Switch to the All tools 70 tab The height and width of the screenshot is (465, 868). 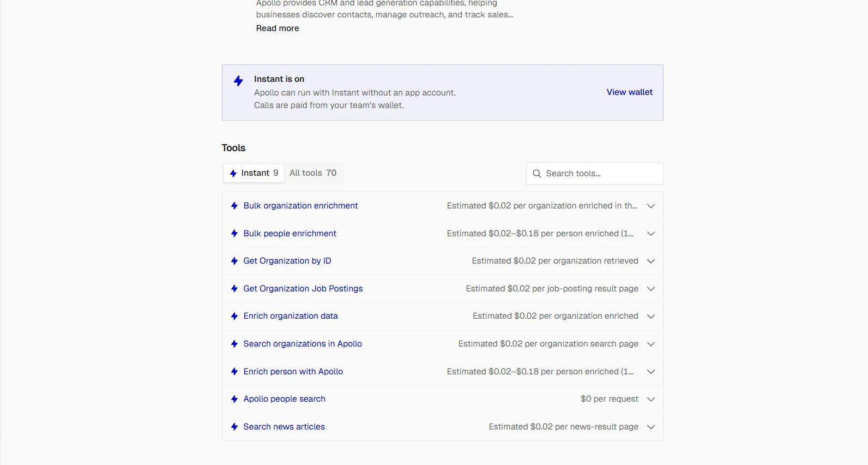(x=313, y=173)
